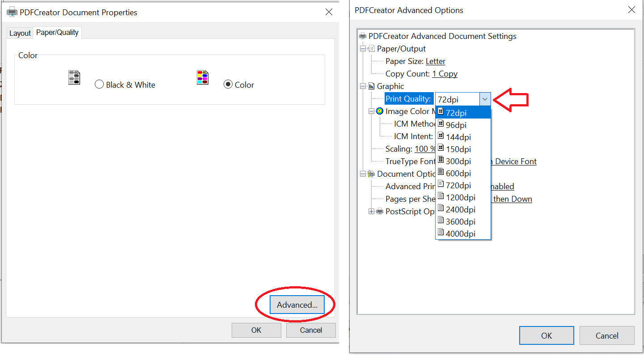Click OK in Advanced Options dialog
Image resolution: width=644 pixels, height=356 pixels.
547,335
